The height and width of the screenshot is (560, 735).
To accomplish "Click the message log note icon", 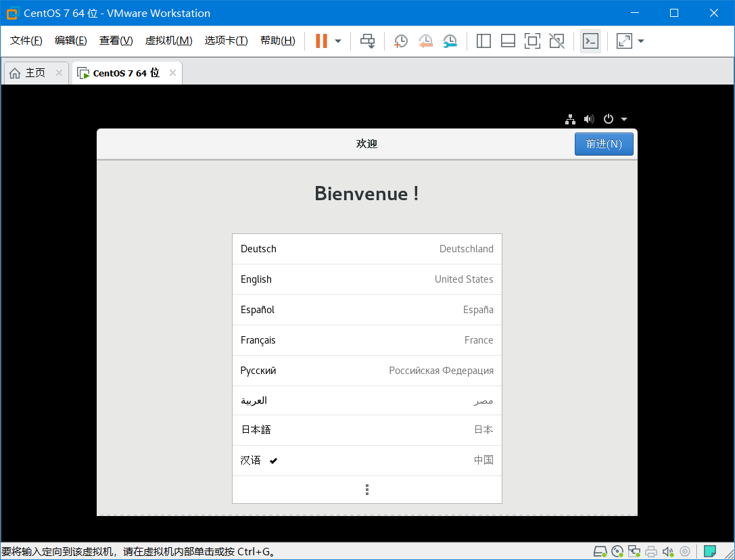I will [x=710, y=551].
